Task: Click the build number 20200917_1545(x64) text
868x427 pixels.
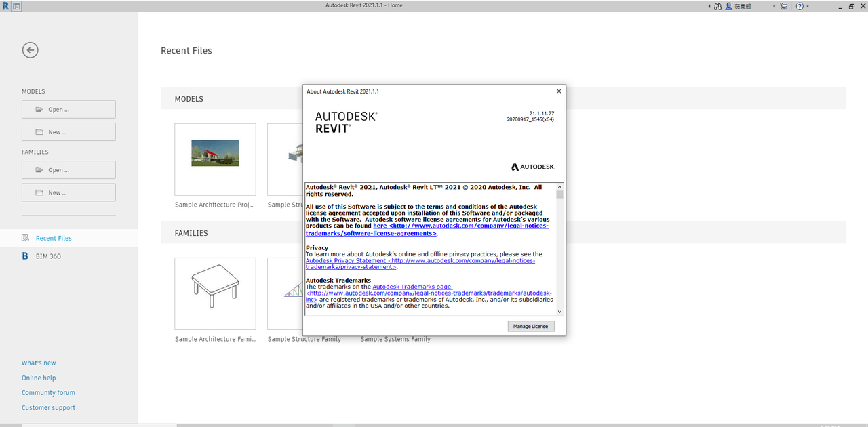Action: [530, 119]
